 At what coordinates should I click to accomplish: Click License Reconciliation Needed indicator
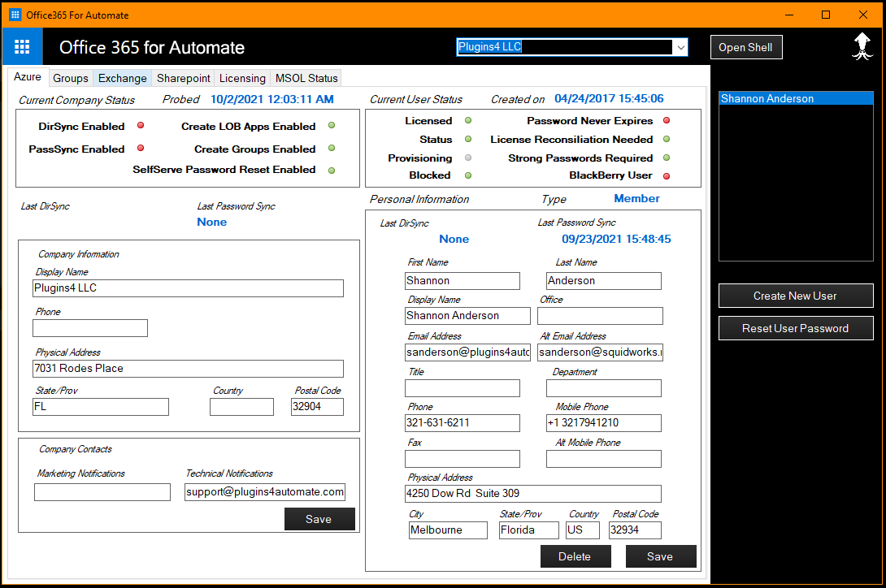[x=667, y=139]
